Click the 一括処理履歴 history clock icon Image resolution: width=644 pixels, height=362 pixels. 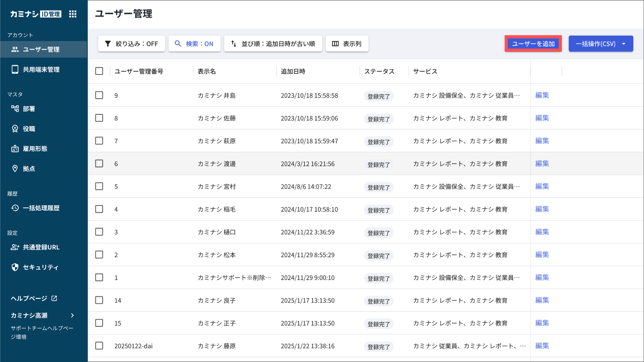coord(15,208)
